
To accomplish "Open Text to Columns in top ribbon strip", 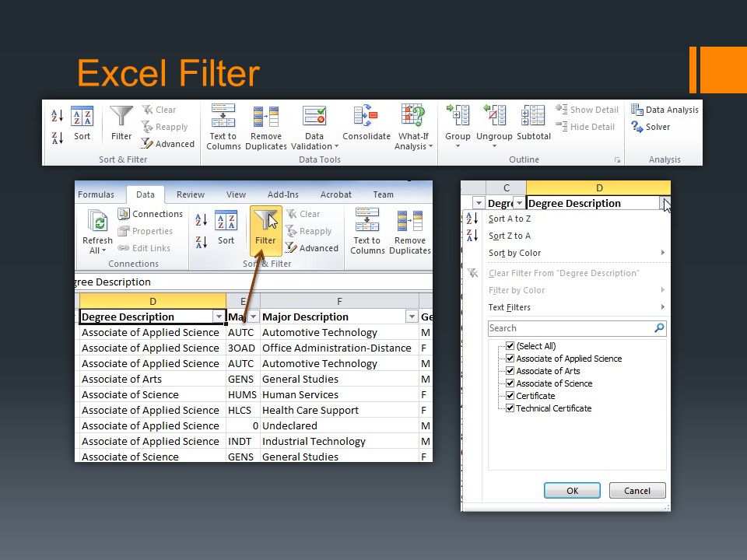I will (223, 127).
